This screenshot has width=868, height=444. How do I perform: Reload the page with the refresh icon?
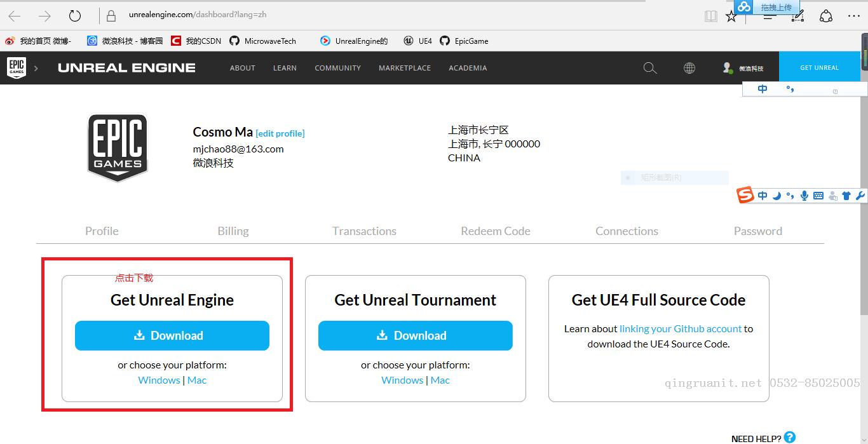click(x=75, y=16)
